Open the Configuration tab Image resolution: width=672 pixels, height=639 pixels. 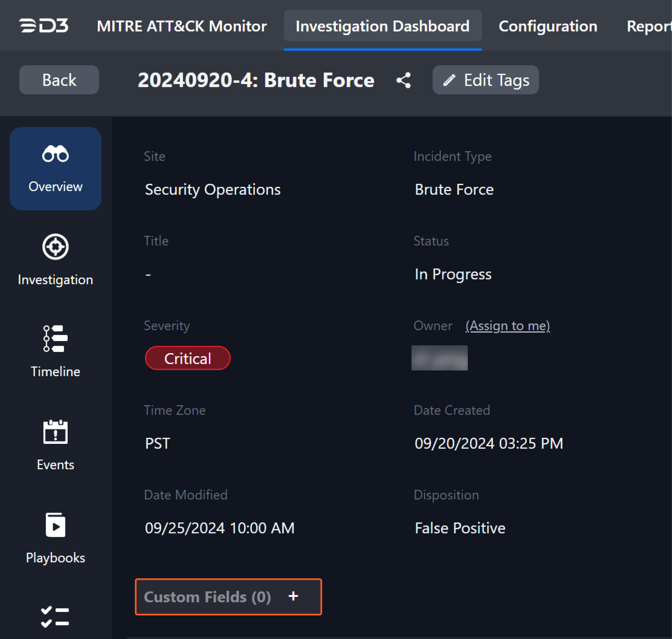548,26
